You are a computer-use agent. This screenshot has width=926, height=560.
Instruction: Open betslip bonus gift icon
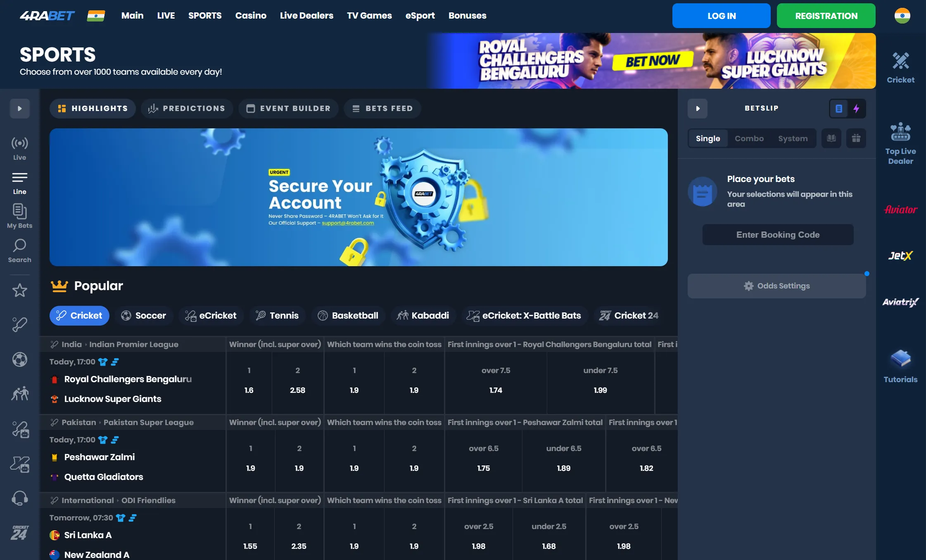pos(856,138)
